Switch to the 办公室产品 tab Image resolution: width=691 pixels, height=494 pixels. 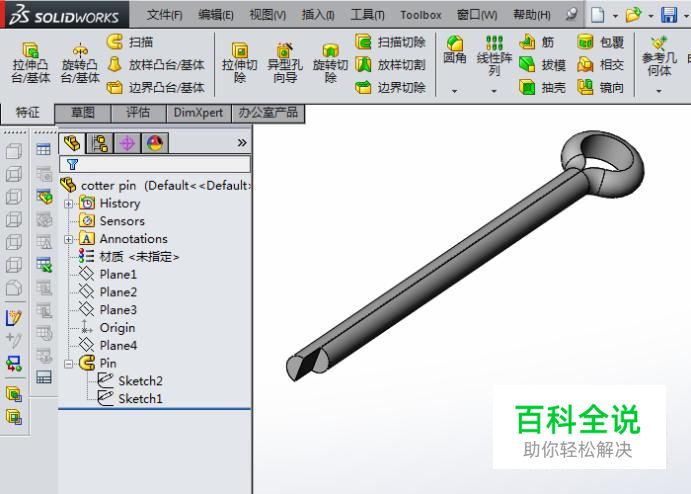click(268, 113)
